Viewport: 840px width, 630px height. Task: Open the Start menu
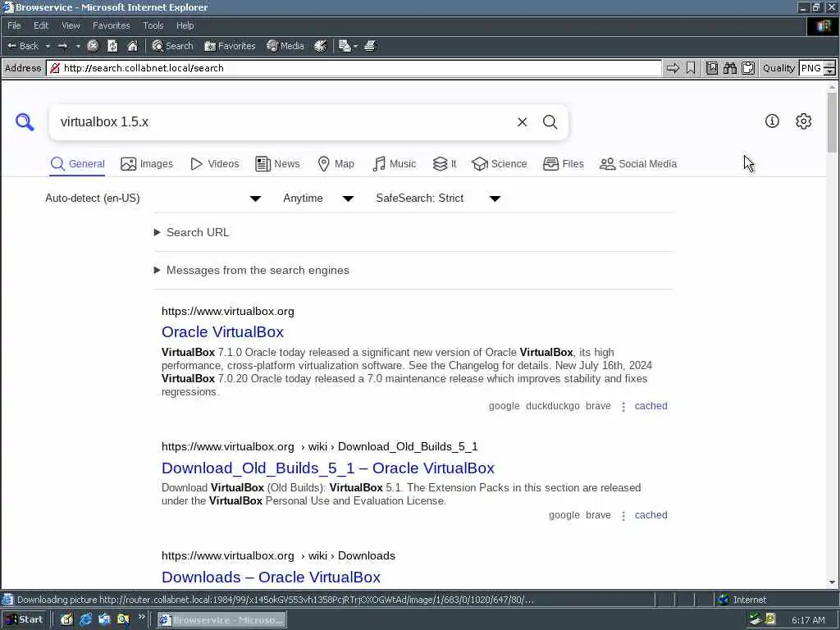pyautogui.click(x=25, y=620)
